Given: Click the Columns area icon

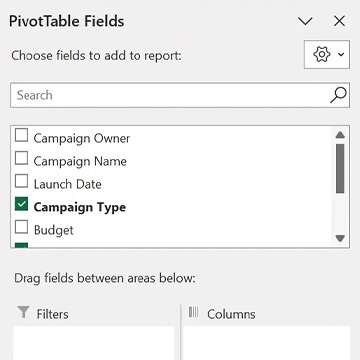Looking at the screenshot, I should (193, 312).
